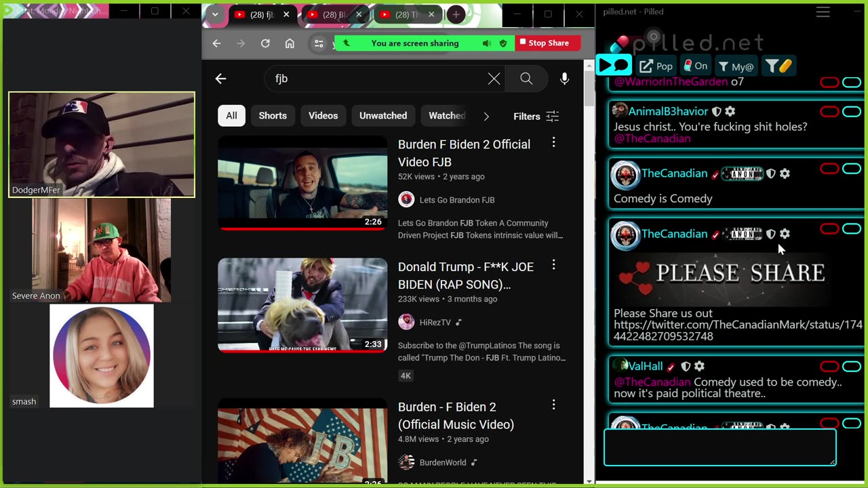Open TheCanadian profile avatar on 'Comedy is Comedy'
The width and height of the screenshot is (868, 488).
pyautogui.click(x=625, y=175)
